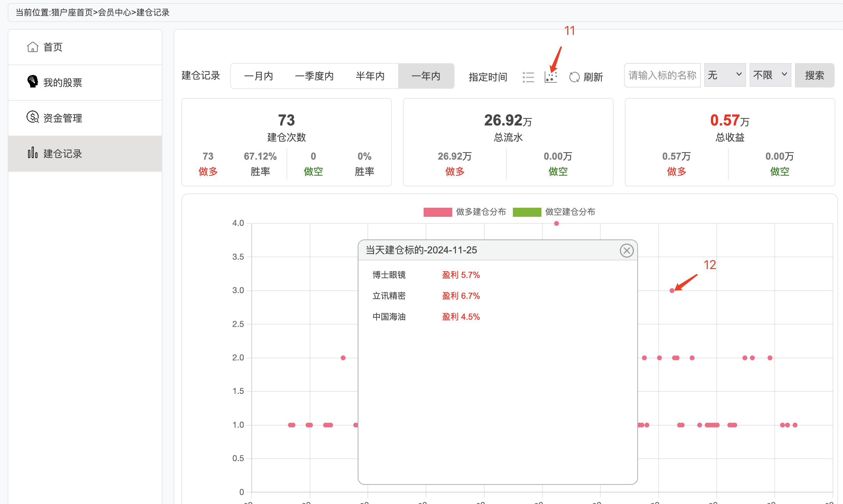Click 指定时间 to pick custom dates
Image resolution: width=843 pixels, height=504 pixels.
(x=488, y=77)
